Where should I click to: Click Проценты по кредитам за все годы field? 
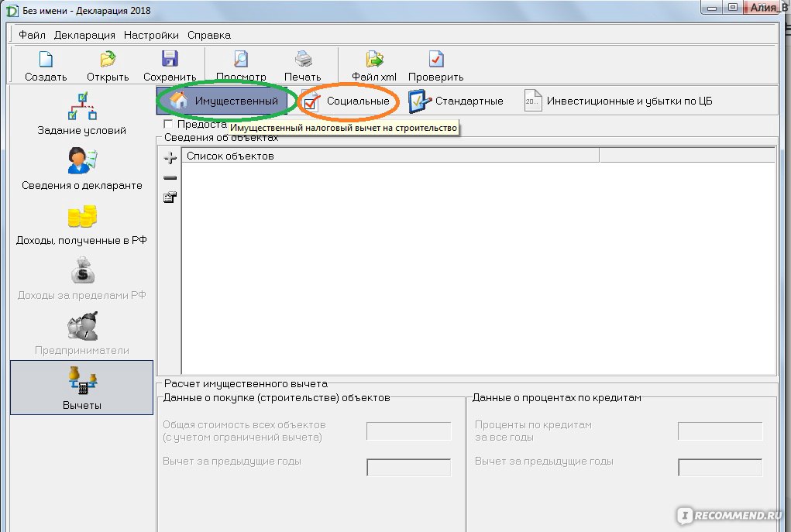(720, 431)
